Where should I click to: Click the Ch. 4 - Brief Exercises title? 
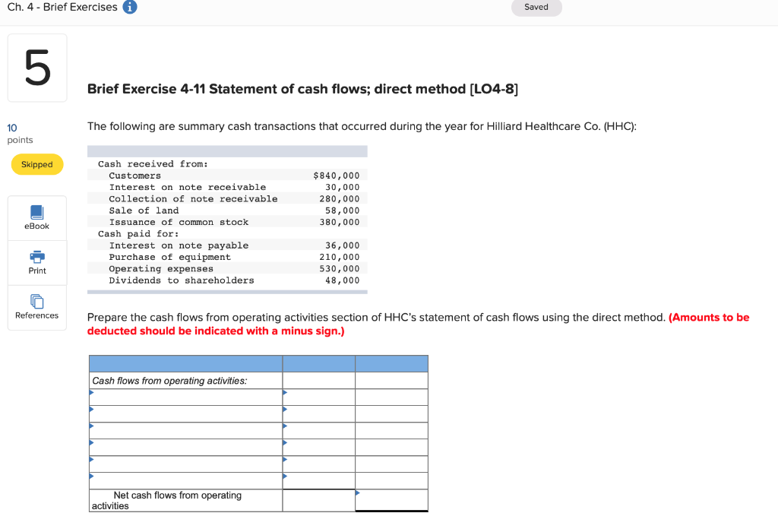click(x=59, y=7)
